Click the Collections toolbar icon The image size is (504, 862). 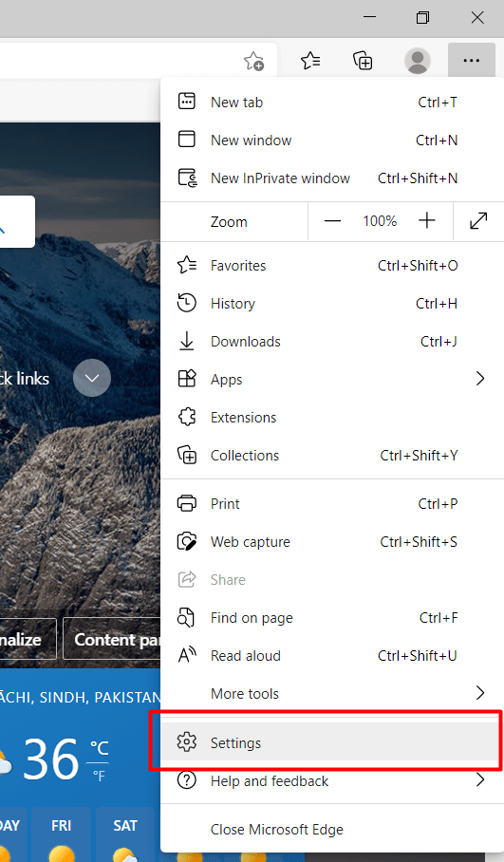point(363,61)
